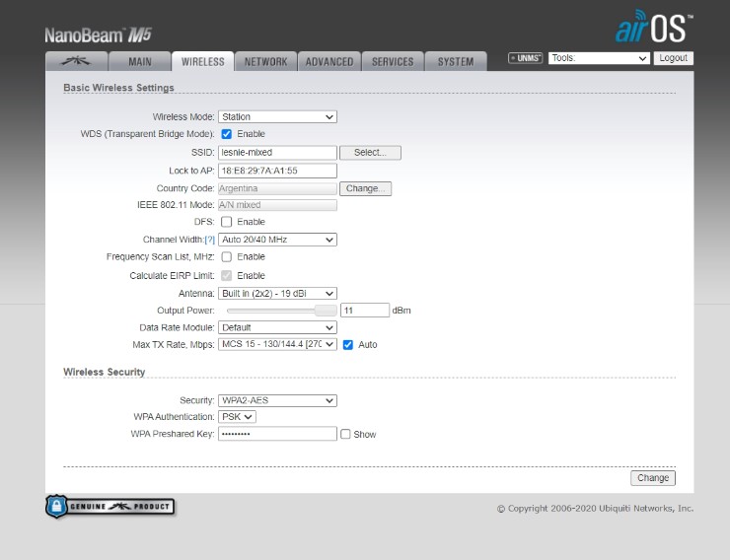Click the Logout button

(x=673, y=58)
